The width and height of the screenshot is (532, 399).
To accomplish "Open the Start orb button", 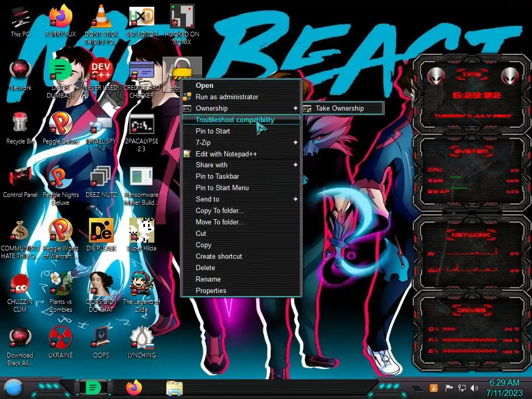I will [13, 389].
